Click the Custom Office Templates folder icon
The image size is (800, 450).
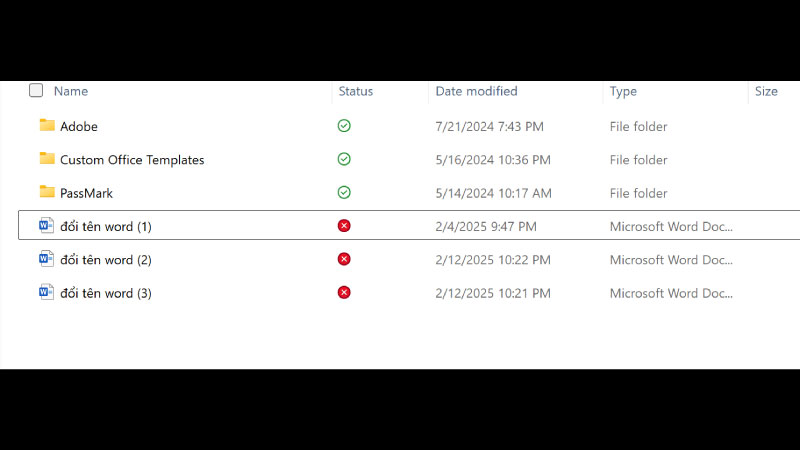coord(47,159)
